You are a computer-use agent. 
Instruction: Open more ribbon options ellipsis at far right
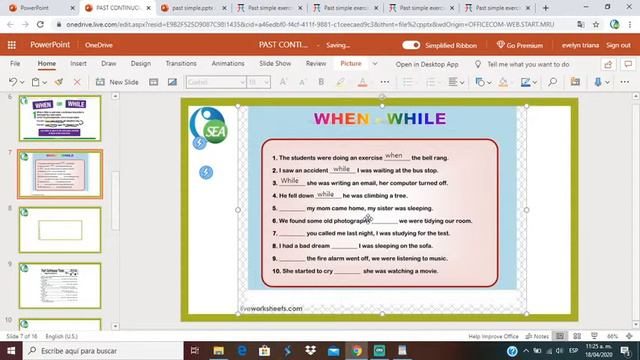pyautogui.click(x=624, y=82)
